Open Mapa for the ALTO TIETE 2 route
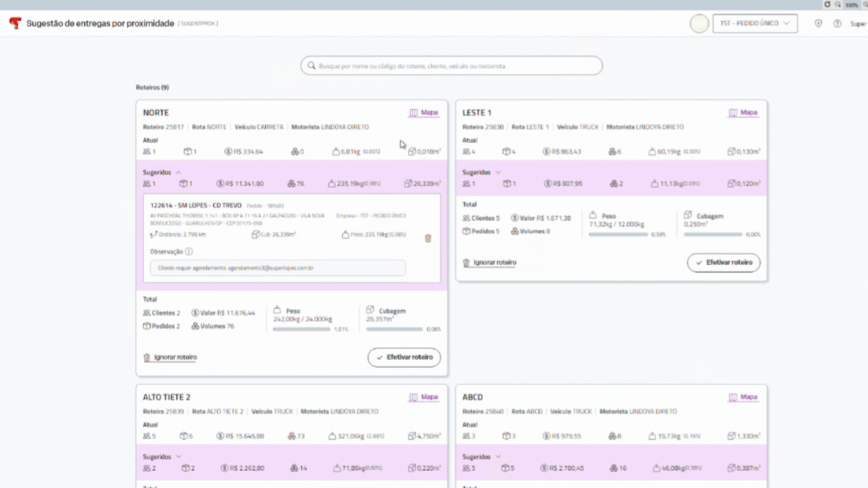868x488 pixels. pos(423,397)
